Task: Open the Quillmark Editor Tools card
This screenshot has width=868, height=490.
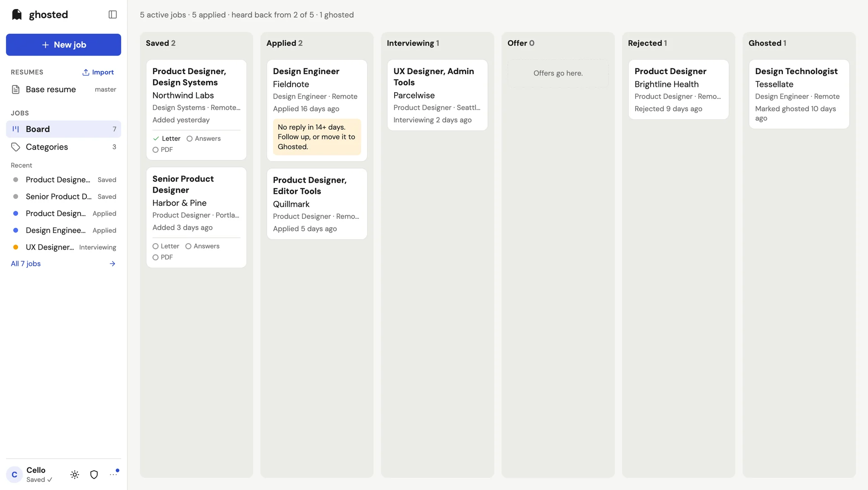Action: click(317, 204)
